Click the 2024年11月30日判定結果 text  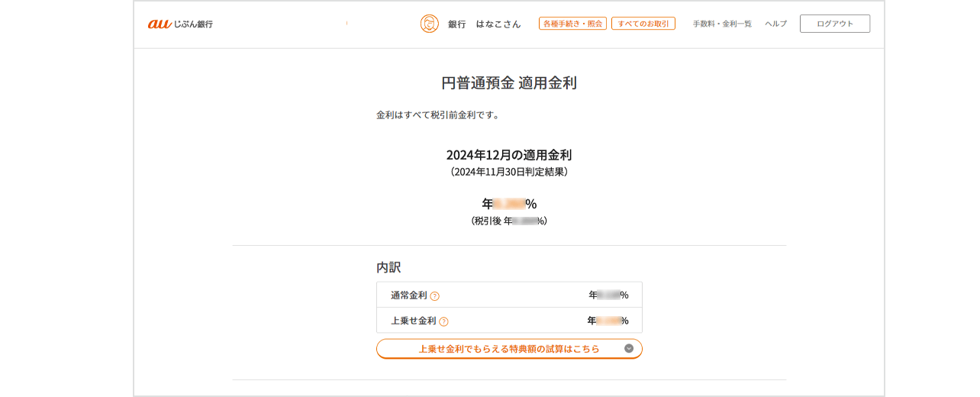pos(509,172)
